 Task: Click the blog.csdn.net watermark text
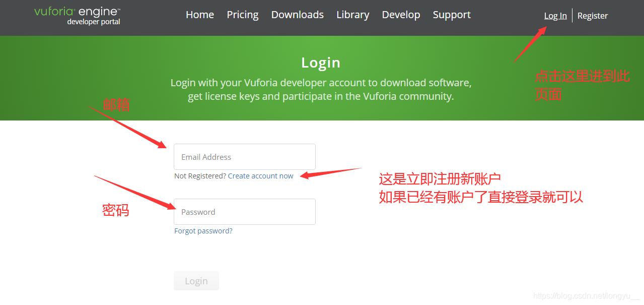coord(586,296)
